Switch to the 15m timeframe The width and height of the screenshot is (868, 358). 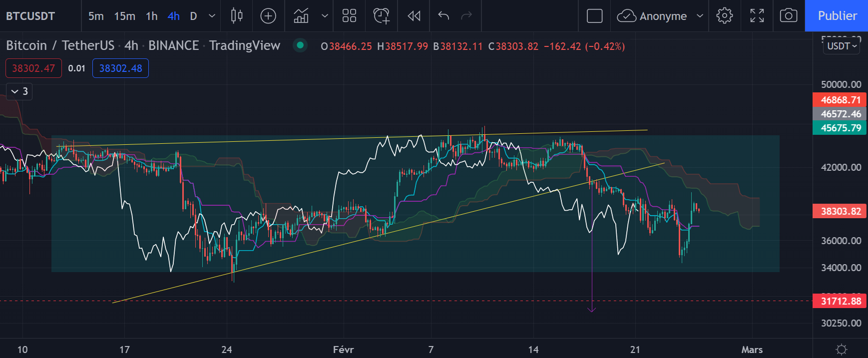pyautogui.click(x=124, y=16)
